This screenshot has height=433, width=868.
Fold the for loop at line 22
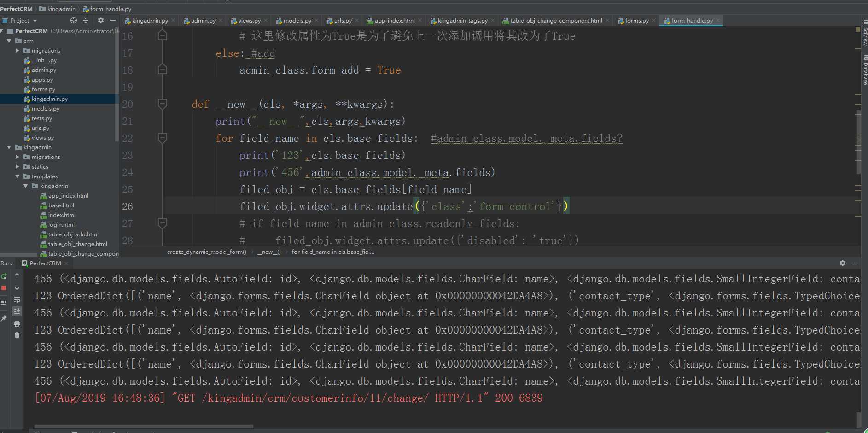162,138
